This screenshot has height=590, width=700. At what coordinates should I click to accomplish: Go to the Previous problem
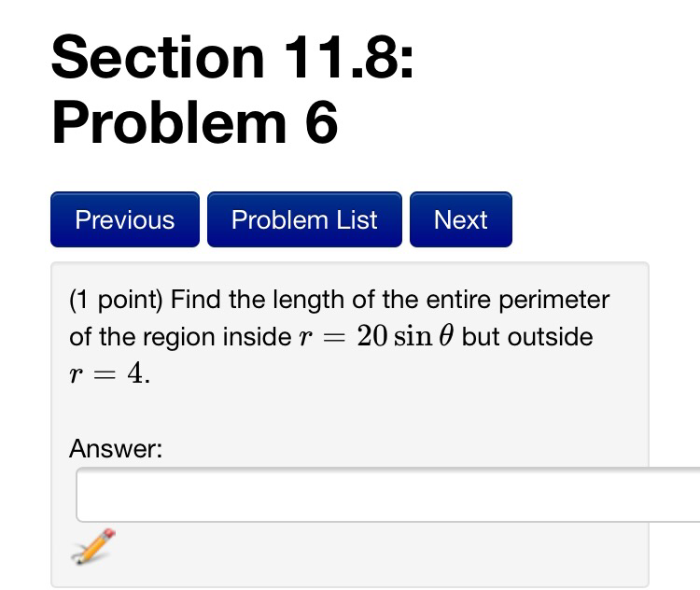125,219
